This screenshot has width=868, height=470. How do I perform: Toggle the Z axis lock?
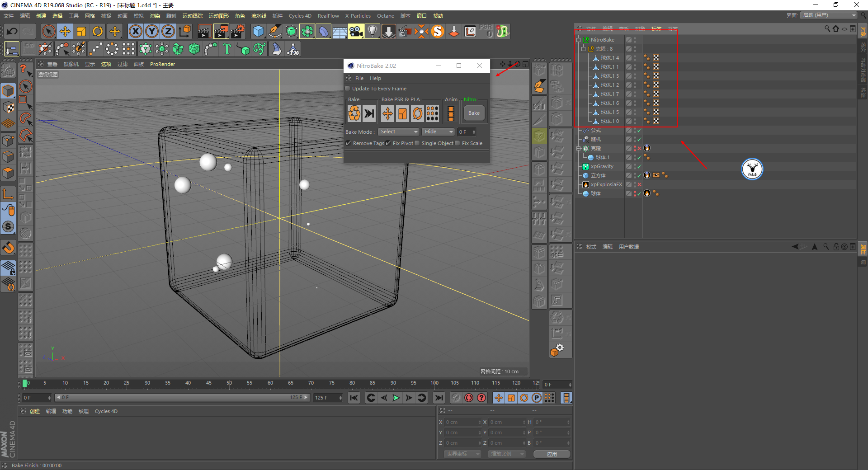168,31
